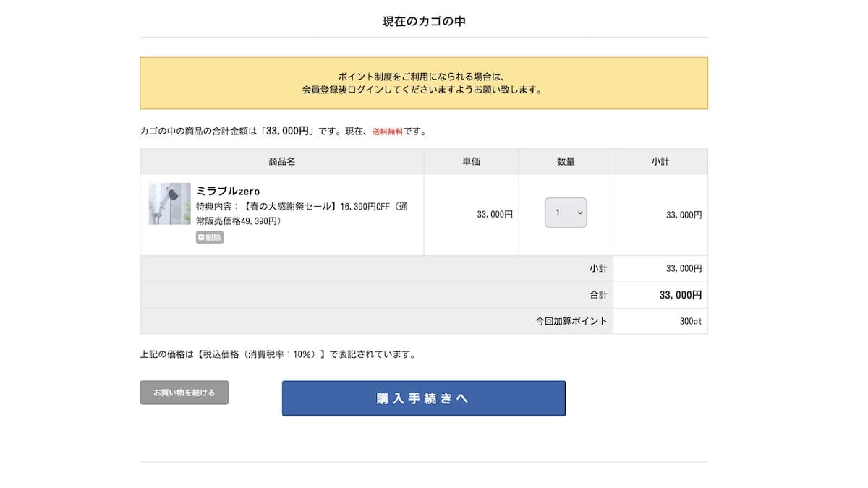The image size is (868, 488).
Task: Click the 購入手続きへ checkout button
Action: tap(423, 398)
